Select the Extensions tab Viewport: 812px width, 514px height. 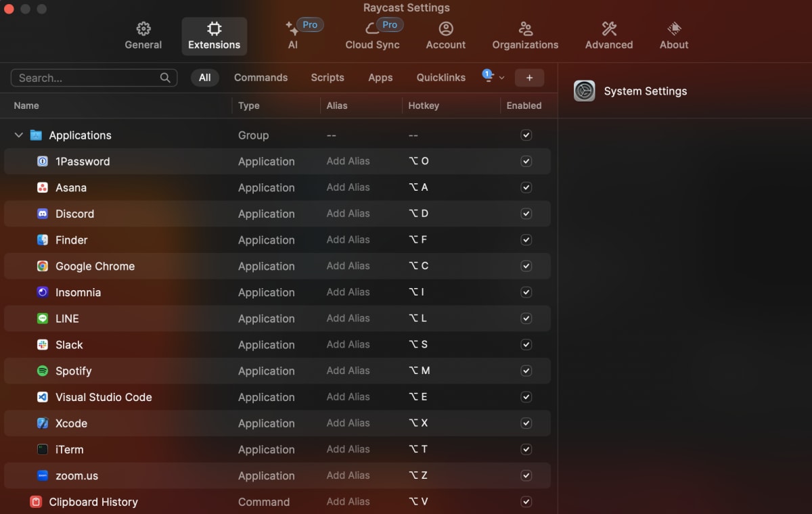[215, 36]
